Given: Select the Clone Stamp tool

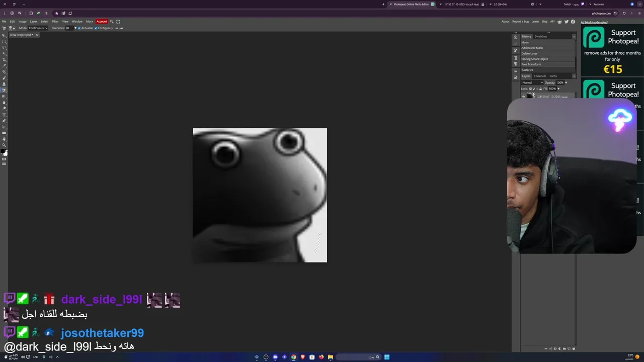Looking at the screenshot, I should [x=4, y=84].
